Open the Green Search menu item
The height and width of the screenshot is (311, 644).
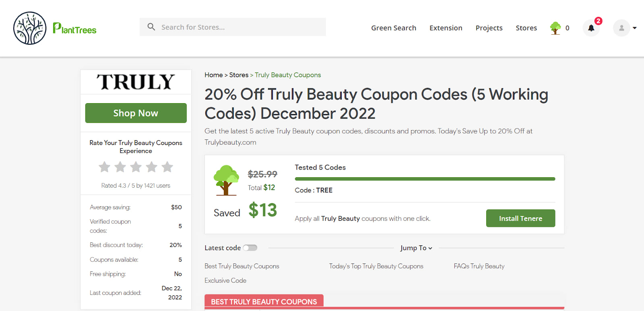394,28
